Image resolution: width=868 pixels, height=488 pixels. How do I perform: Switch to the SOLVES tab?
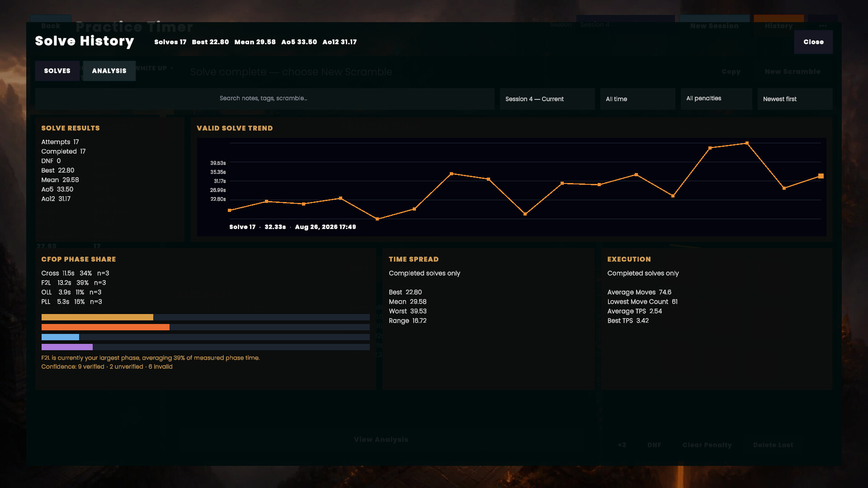[57, 71]
